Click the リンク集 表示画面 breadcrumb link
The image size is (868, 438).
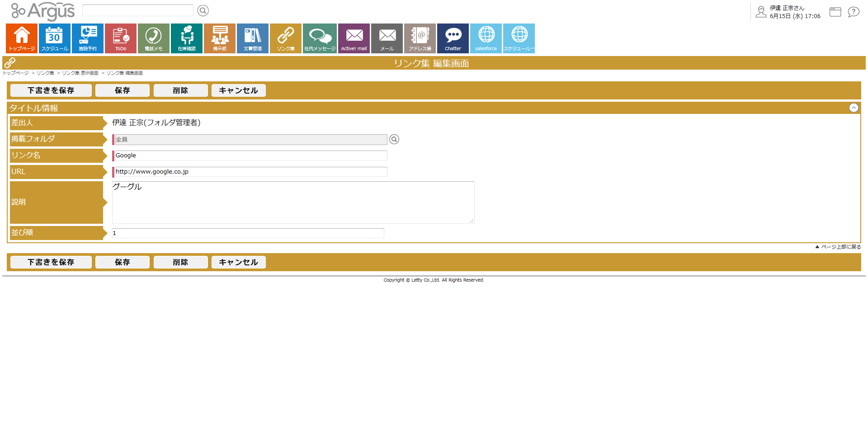80,73
